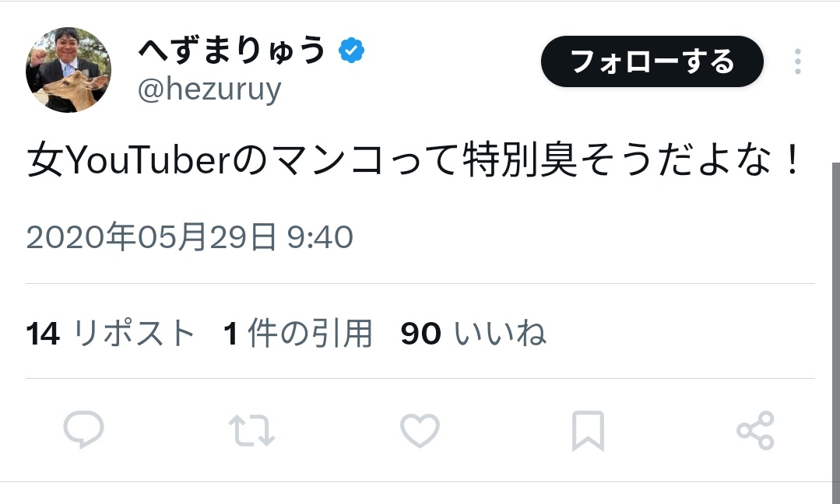Open the @hezuruy handle link

pos(209,89)
